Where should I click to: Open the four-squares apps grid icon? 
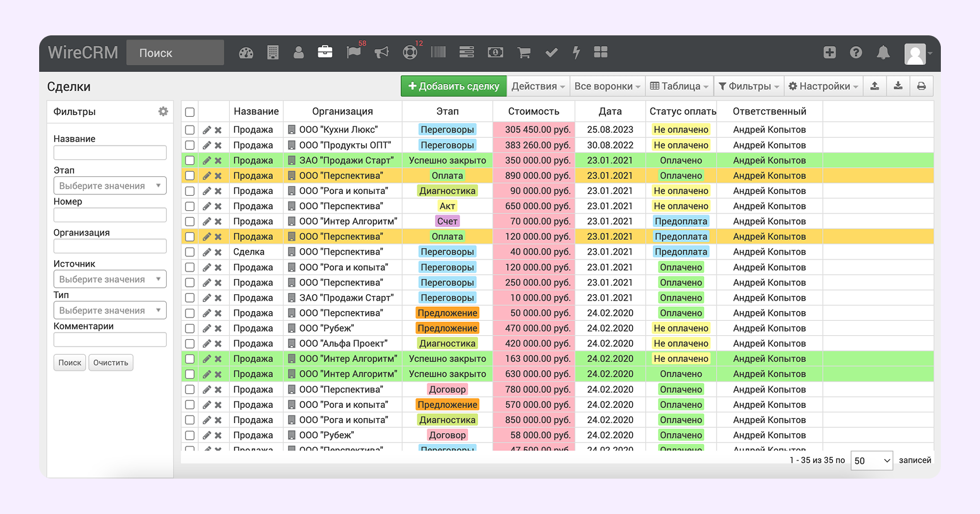coord(601,52)
